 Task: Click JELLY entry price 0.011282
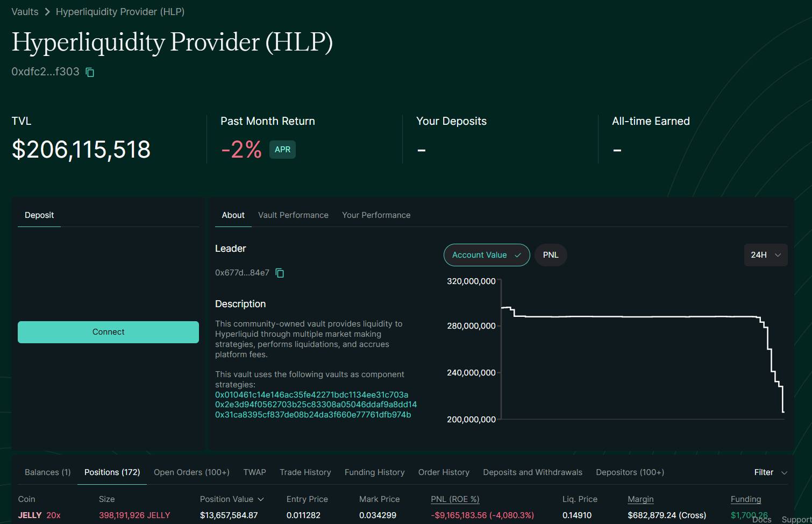303,515
